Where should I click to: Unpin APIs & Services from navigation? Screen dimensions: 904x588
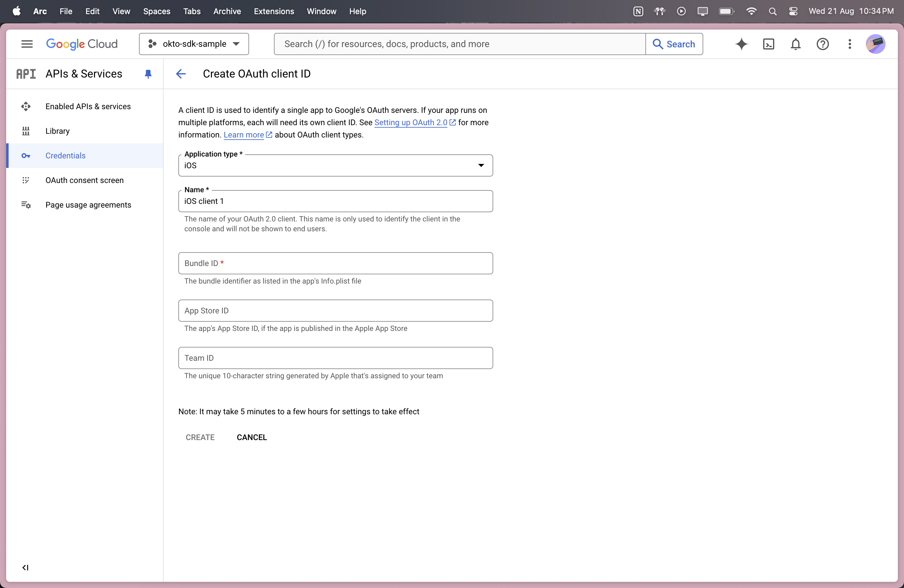click(x=148, y=74)
